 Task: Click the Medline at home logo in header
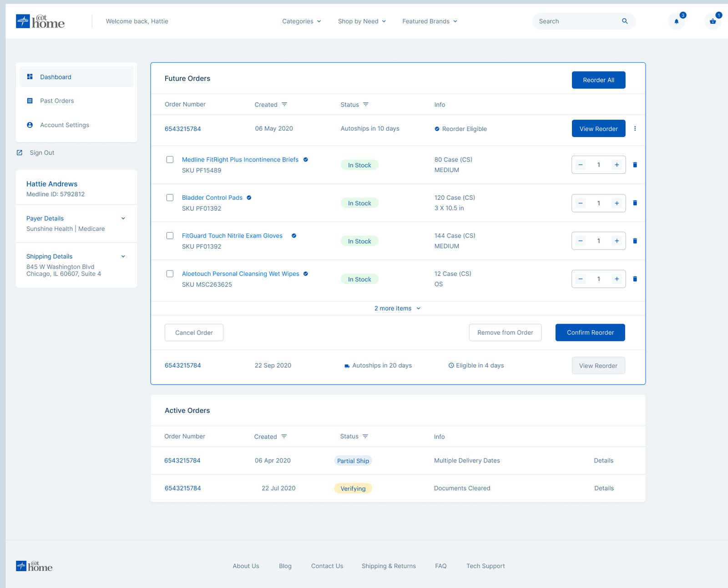coord(40,21)
